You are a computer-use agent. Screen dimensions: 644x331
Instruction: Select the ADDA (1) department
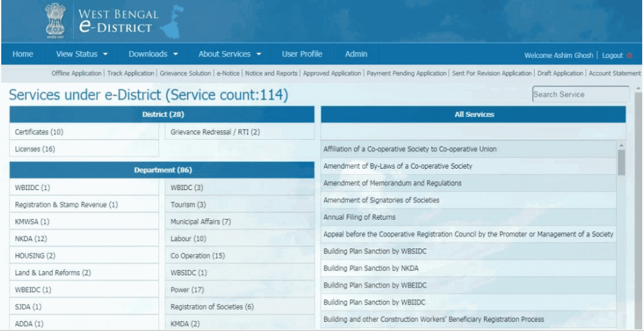pyautogui.click(x=84, y=323)
